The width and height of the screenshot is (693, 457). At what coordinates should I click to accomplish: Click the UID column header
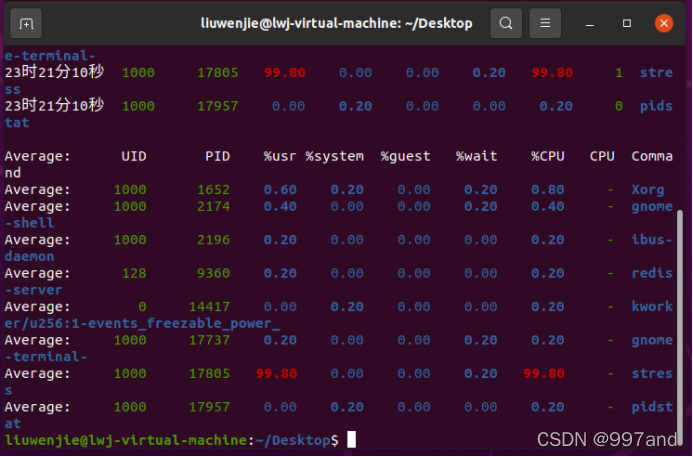[133, 156]
